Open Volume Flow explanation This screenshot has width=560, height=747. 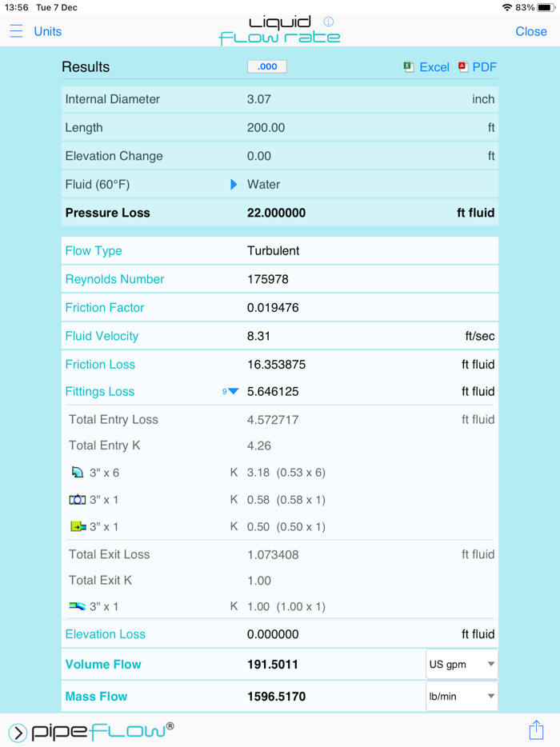pos(103,665)
